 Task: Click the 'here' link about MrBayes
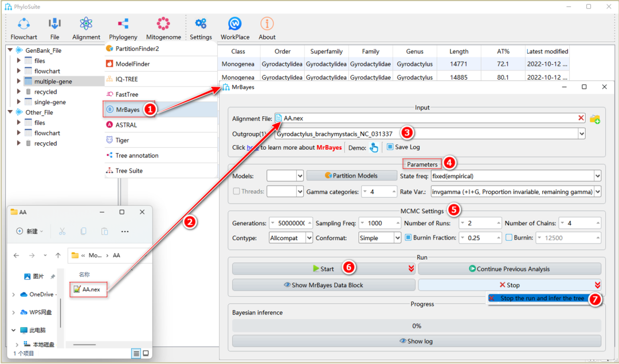(253, 147)
